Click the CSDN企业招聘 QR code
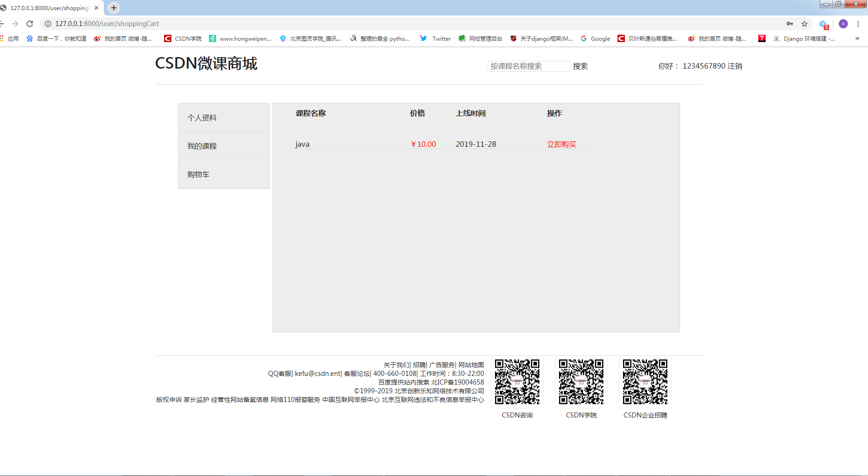The width and height of the screenshot is (868, 476). (645, 382)
